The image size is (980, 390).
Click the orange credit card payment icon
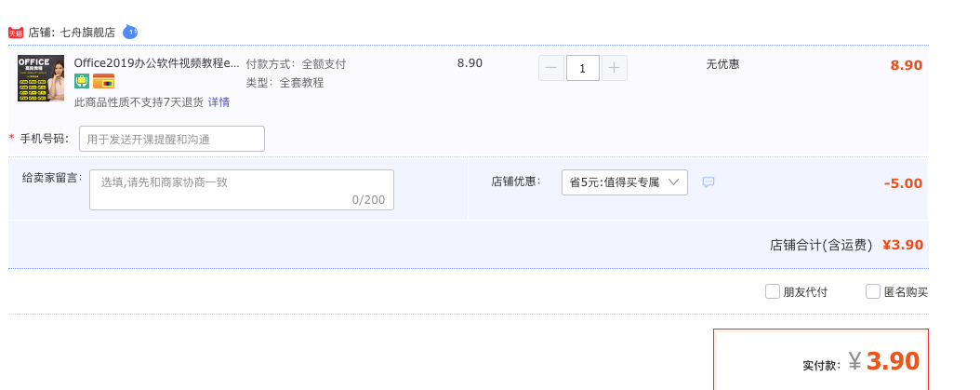(x=104, y=81)
